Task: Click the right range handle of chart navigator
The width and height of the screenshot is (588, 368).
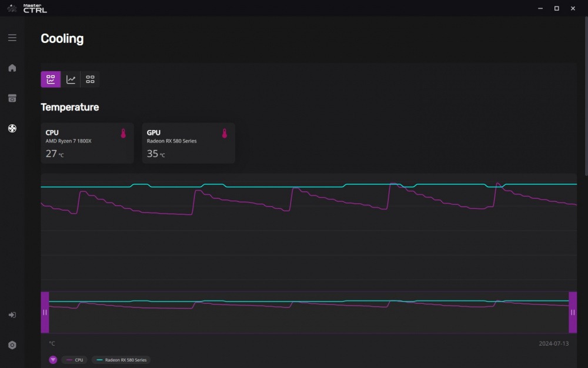Action: click(x=573, y=313)
